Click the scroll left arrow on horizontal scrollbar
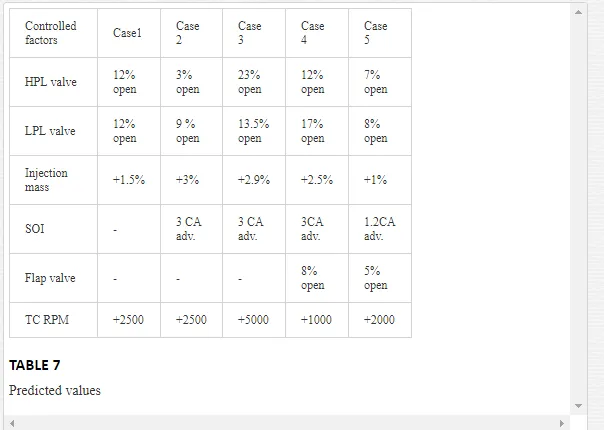604x430 pixels. (x=12, y=423)
